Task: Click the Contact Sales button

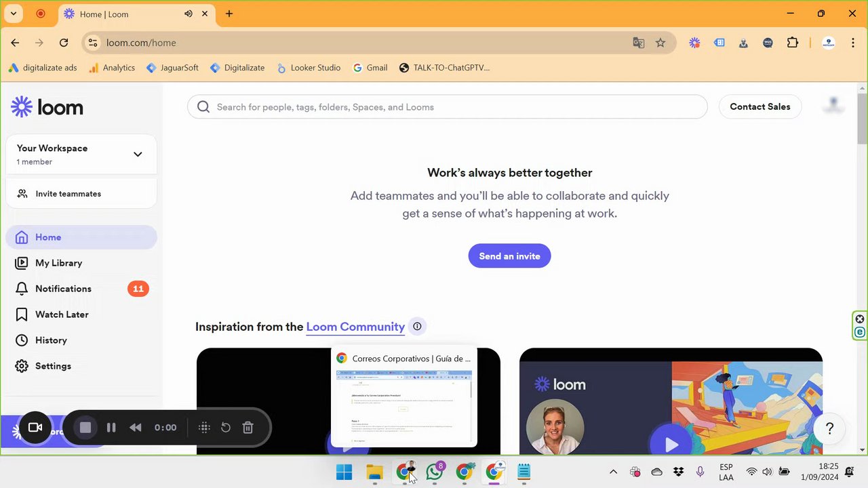Action: [759, 107]
